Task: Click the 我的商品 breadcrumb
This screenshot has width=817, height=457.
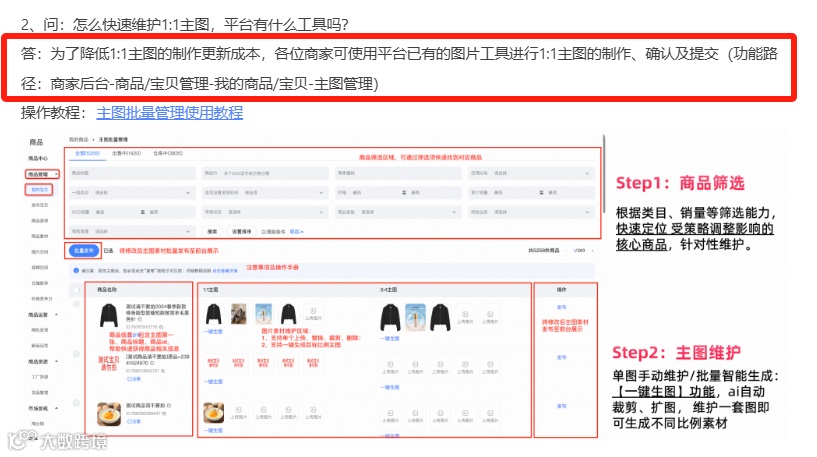Action: click(78, 140)
